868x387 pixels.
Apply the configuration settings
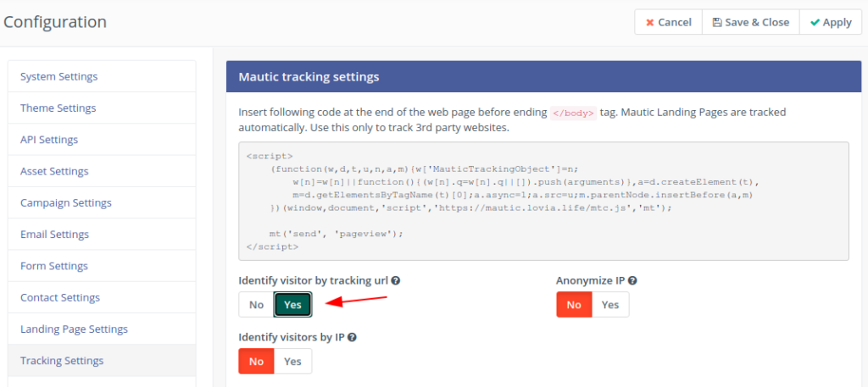(x=831, y=22)
